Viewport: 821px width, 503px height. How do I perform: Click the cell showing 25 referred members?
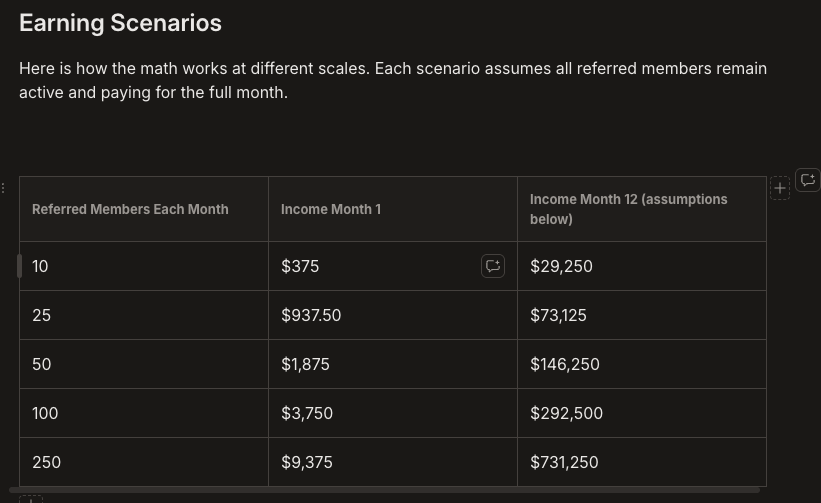pyautogui.click(x=144, y=315)
